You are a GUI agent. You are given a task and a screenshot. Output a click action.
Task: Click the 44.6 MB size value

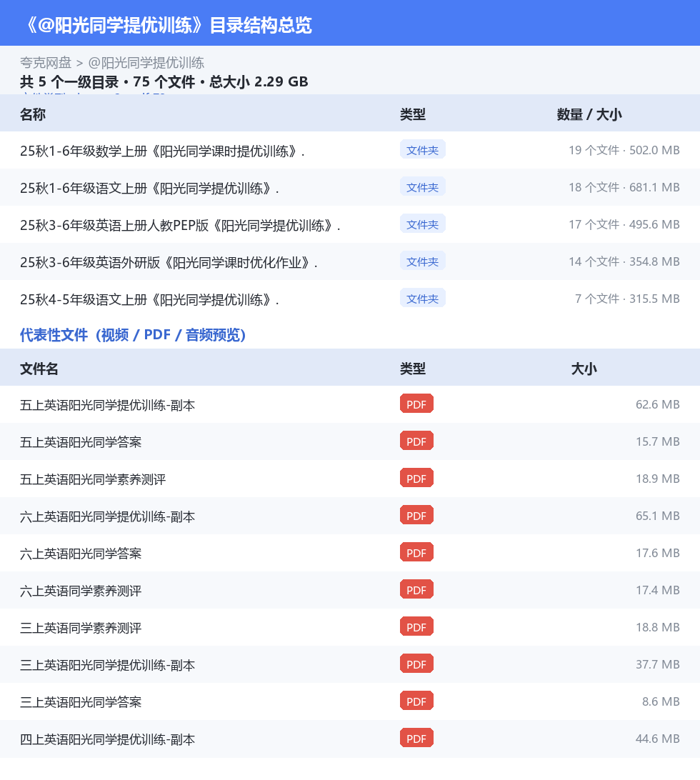658,739
